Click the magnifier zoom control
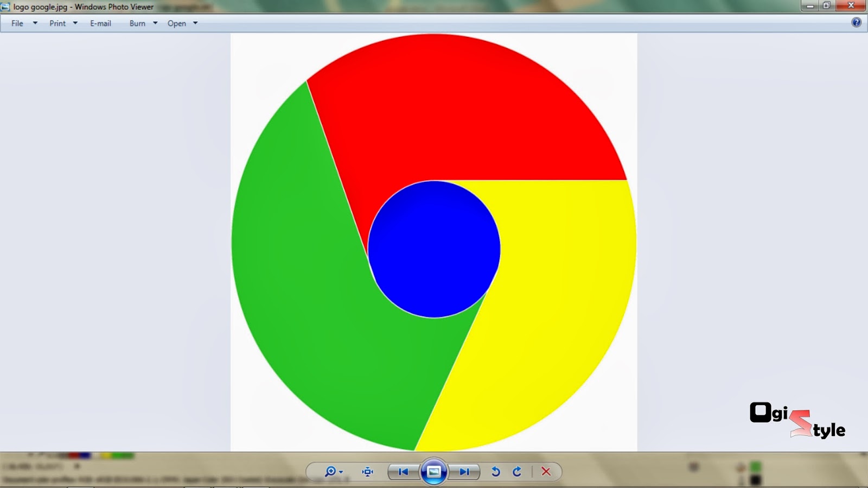Screen dimensions: 868x488 click(330, 472)
